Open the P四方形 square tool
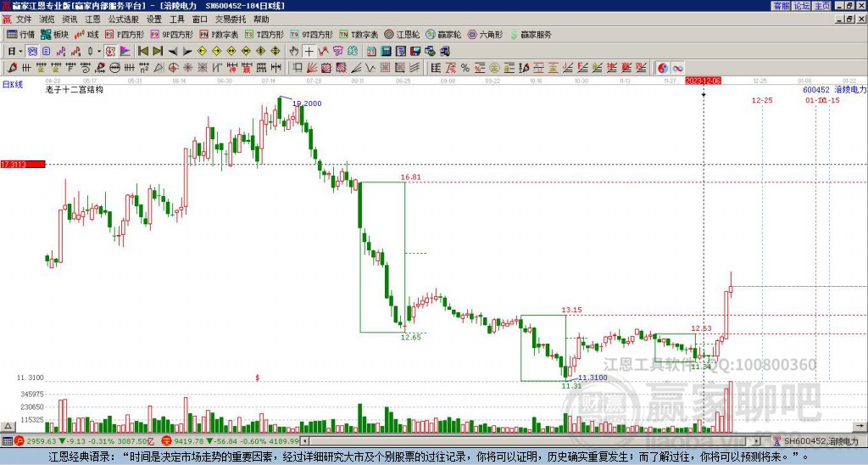Viewport: 868px width, 465px height. click(x=125, y=34)
